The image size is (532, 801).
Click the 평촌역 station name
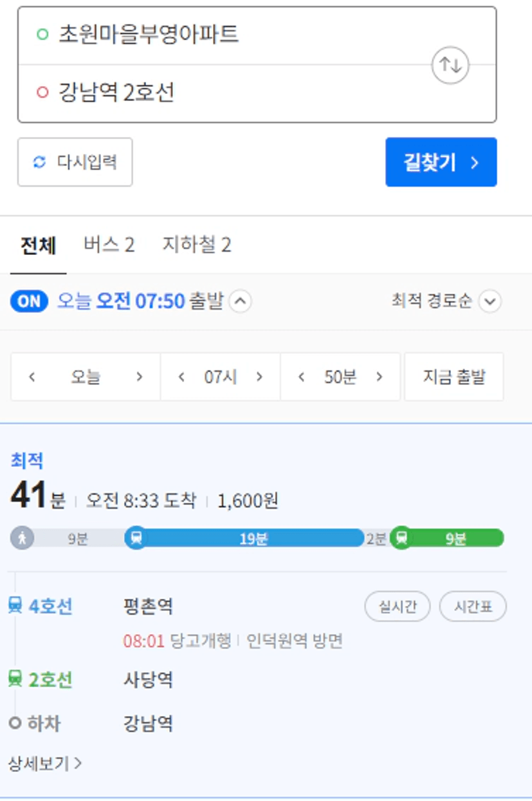click(x=148, y=607)
